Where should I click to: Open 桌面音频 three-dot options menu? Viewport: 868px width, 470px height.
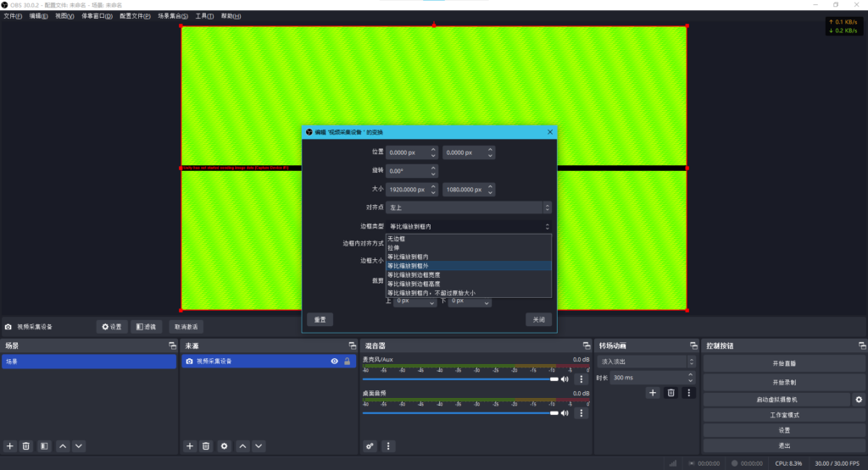click(581, 413)
